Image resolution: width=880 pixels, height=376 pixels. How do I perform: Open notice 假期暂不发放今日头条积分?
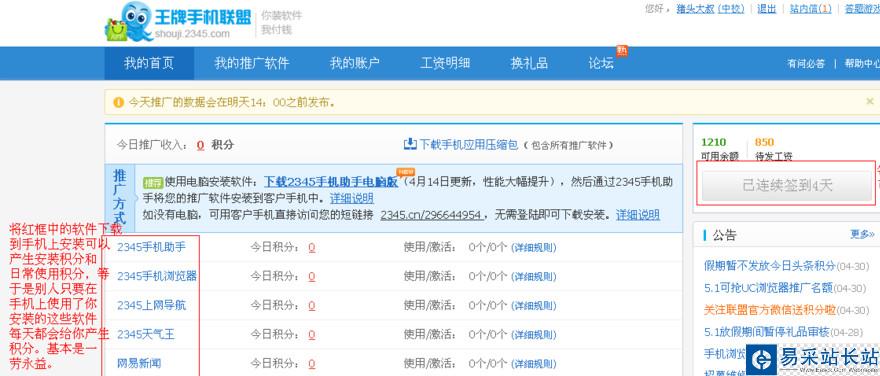(769, 265)
